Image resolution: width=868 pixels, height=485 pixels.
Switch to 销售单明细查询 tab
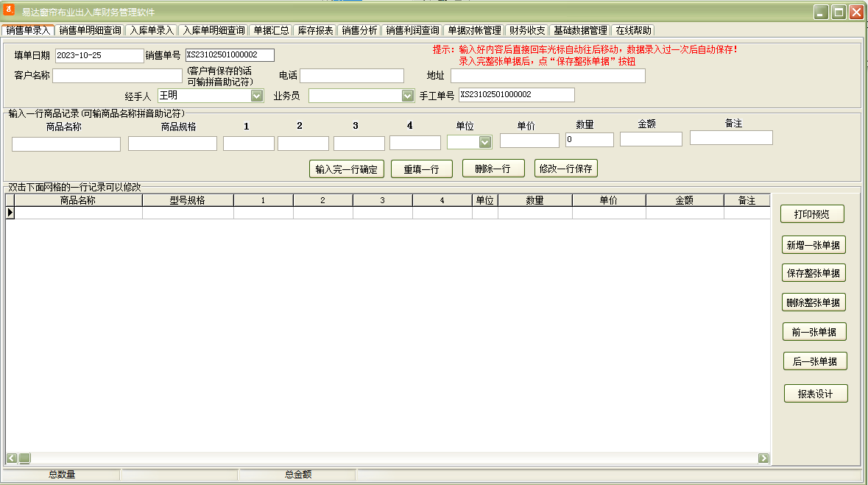pyautogui.click(x=90, y=30)
